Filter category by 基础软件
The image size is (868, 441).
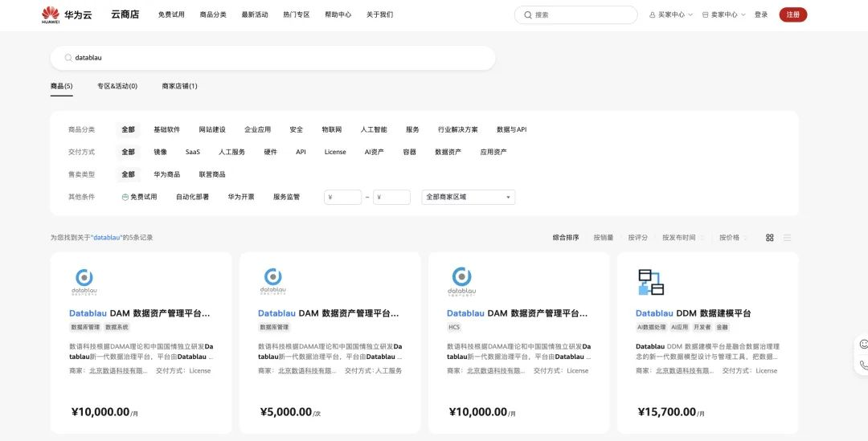(166, 129)
